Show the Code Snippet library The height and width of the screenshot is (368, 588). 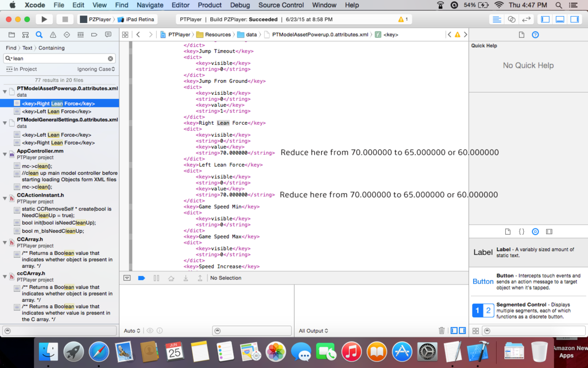tap(521, 231)
